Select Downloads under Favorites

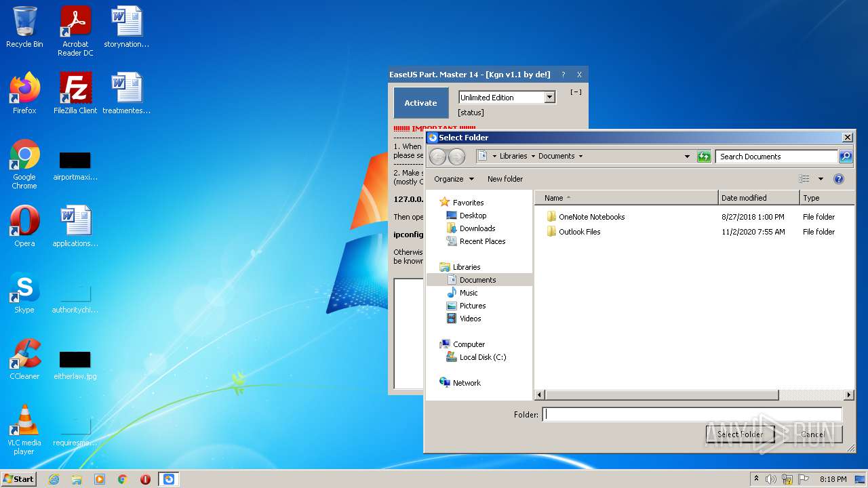(477, 228)
